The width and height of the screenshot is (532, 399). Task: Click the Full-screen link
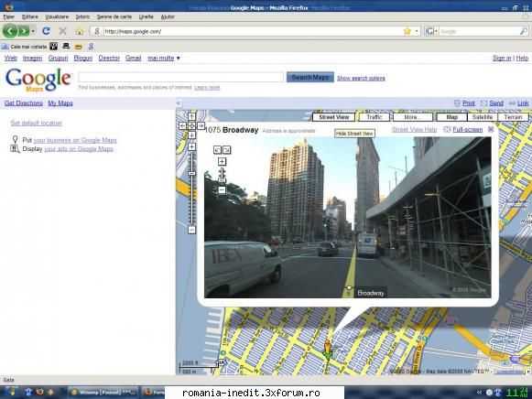[x=468, y=130]
